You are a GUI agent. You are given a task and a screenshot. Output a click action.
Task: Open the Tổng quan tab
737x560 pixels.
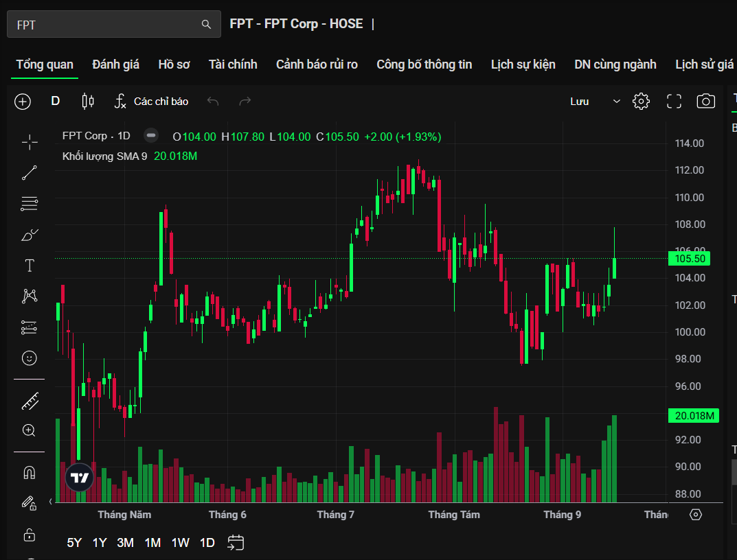point(45,65)
